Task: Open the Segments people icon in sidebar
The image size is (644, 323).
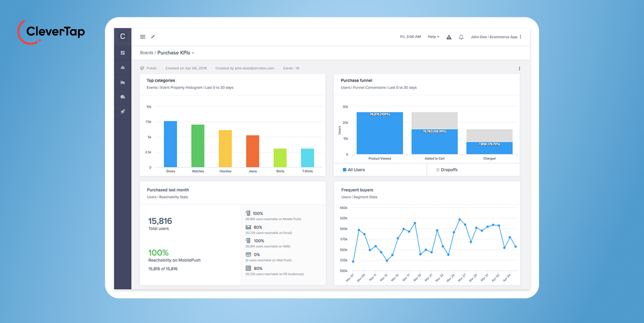Action: (122, 67)
